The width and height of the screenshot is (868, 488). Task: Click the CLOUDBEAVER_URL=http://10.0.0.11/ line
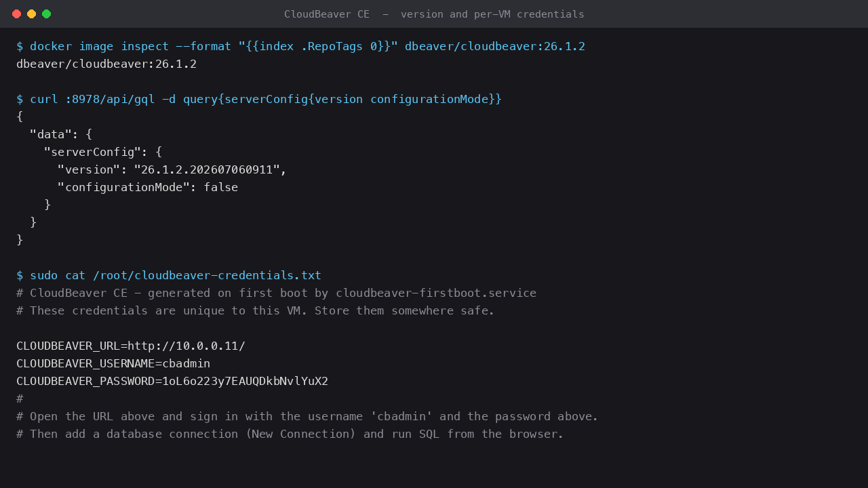[x=131, y=346]
